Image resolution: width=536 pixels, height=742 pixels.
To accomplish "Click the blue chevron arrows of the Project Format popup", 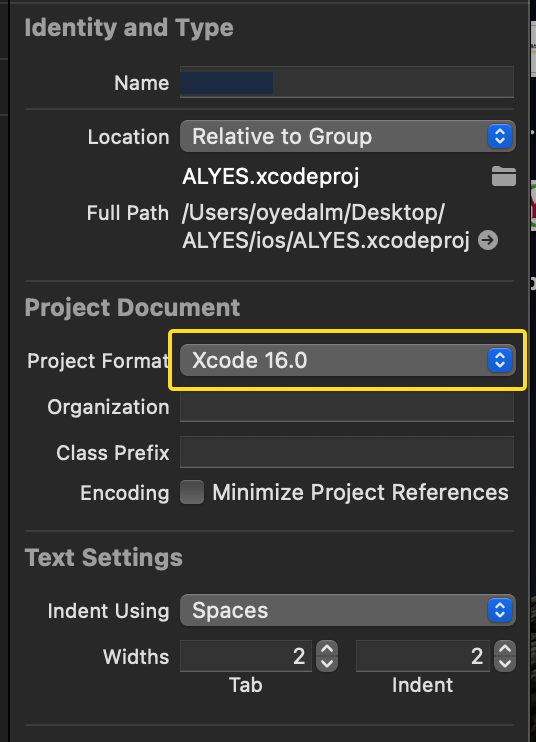I will pyautogui.click(x=500, y=360).
